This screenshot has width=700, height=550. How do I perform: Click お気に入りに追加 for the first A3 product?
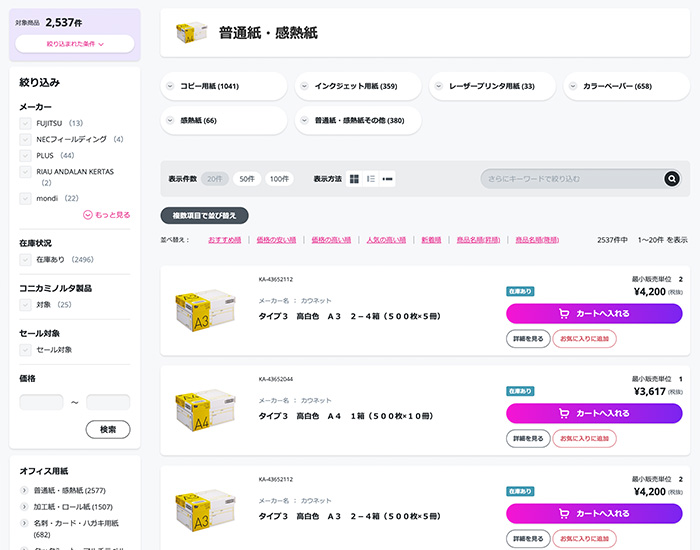click(x=584, y=338)
